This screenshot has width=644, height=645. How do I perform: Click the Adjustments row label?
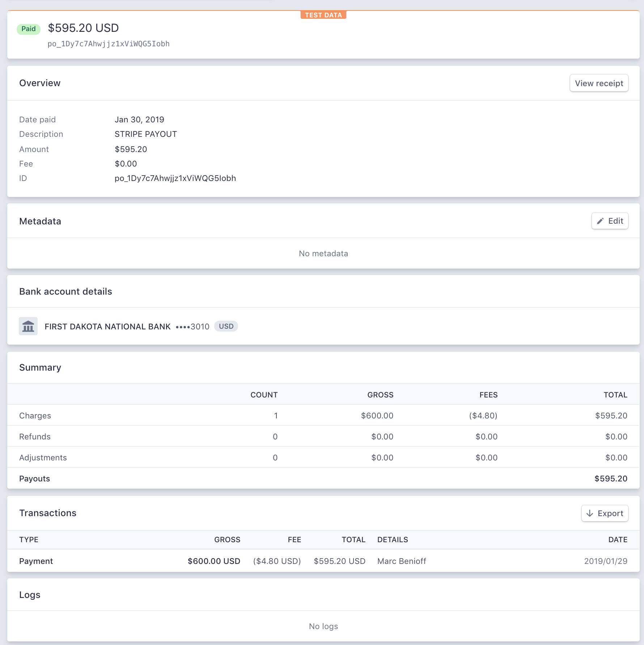(43, 458)
